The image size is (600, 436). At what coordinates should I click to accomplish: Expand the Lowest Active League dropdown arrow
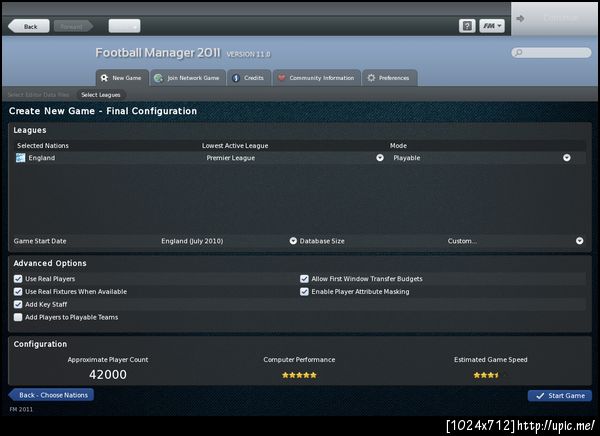380,158
